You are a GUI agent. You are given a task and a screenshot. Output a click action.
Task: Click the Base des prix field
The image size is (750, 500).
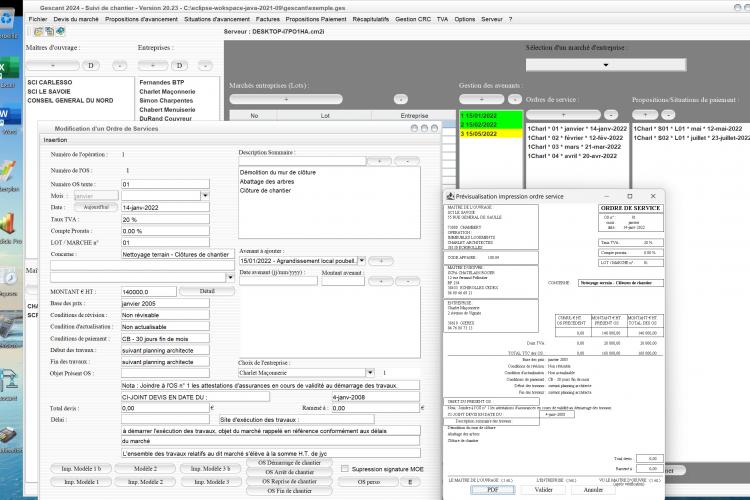165,303
